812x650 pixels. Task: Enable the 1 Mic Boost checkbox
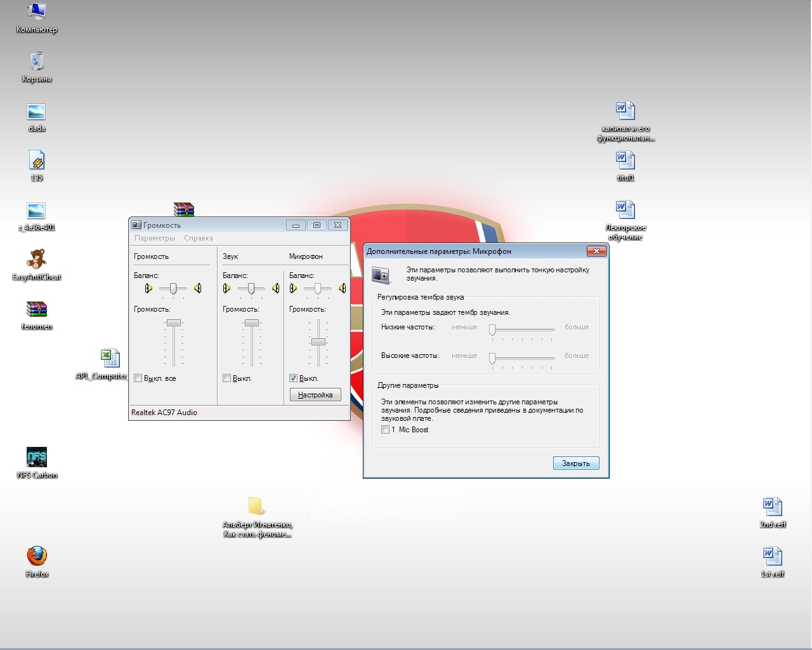pyautogui.click(x=385, y=430)
